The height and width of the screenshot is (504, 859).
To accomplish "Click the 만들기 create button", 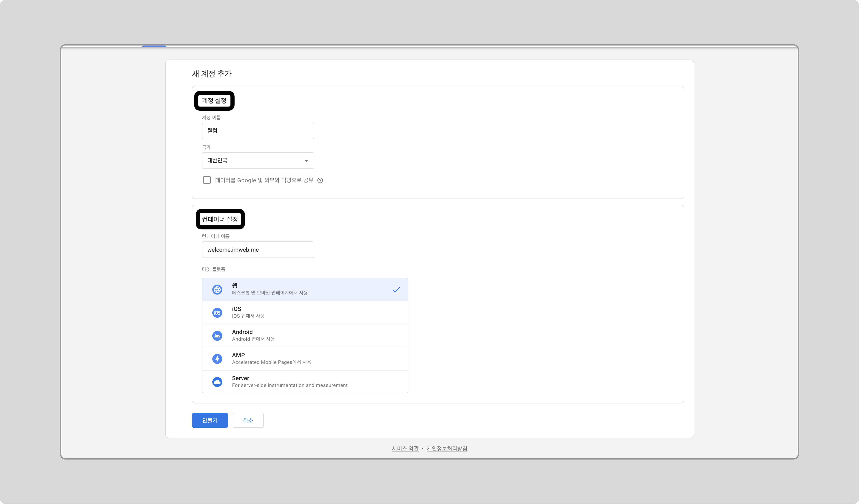I will coord(210,420).
